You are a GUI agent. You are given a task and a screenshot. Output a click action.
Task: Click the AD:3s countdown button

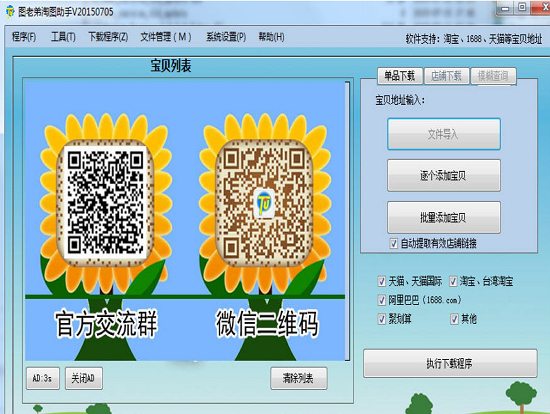43,378
